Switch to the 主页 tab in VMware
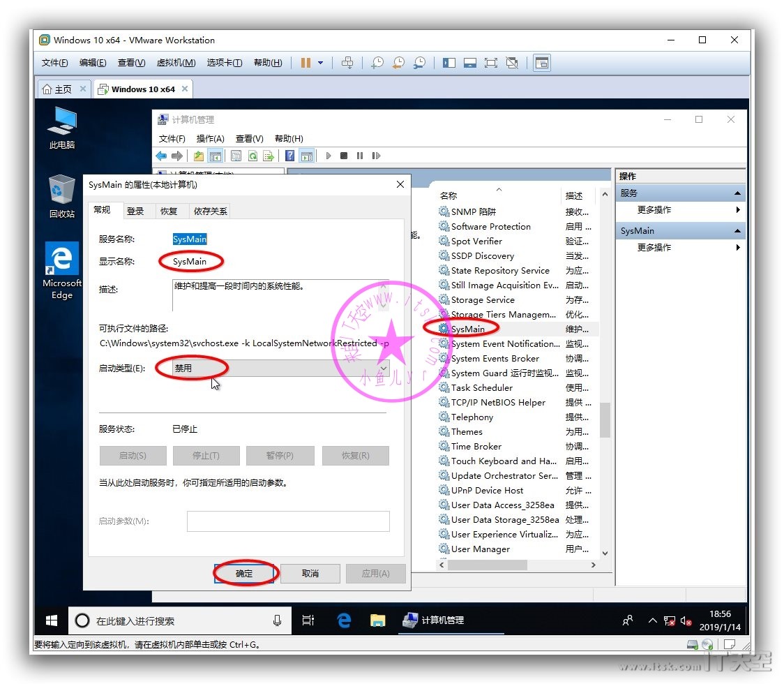Viewport: 784px width, 684px height. [x=64, y=89]
